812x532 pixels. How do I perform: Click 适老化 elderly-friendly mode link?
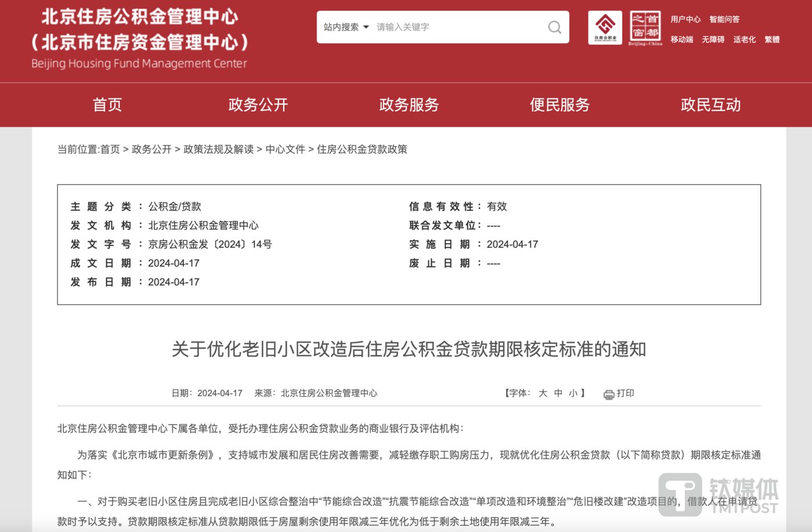744,39
